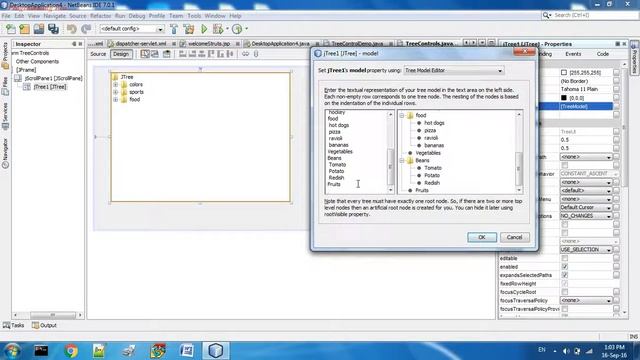Viewport: 640px width, 360px height.
Task: Toggle the expandsSelectedPaths checkbox
Action: (x=565, y=275)
